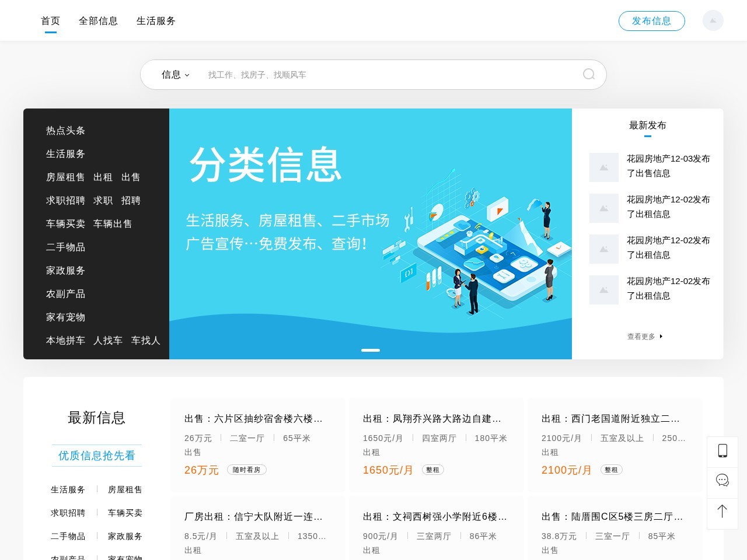Open the chat support floating icon
The height and width of the screenshot is (560, 747).
click(722, 480)
